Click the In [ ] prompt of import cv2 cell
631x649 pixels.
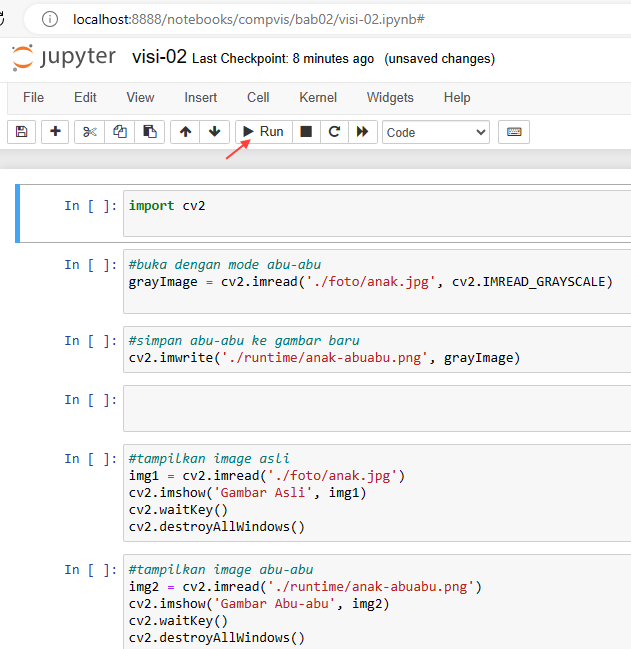[91, 206]
